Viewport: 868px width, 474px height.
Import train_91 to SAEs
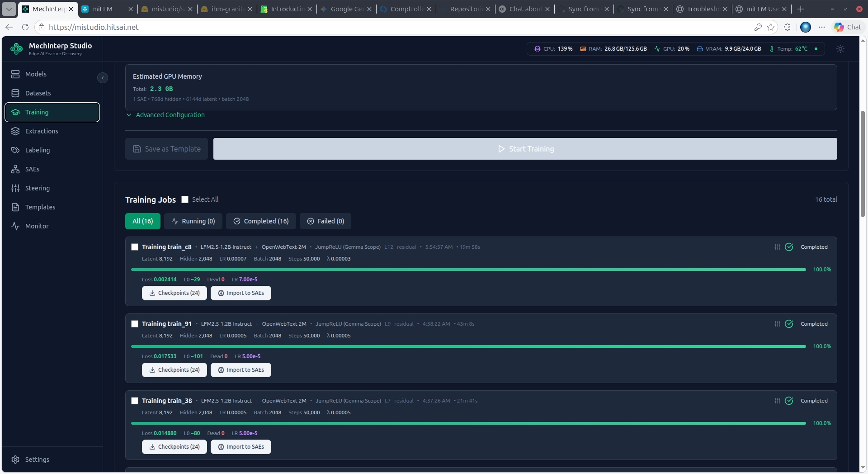point(241,370)
